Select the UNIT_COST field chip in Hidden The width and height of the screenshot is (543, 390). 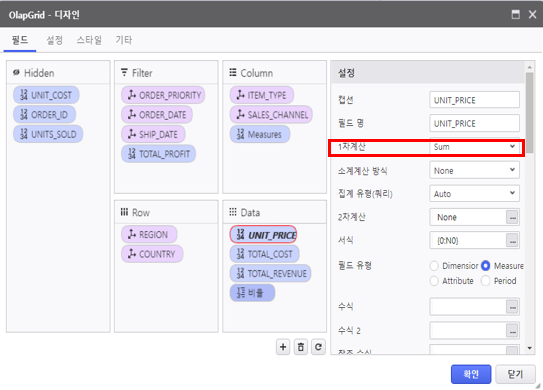coord(46,95)
